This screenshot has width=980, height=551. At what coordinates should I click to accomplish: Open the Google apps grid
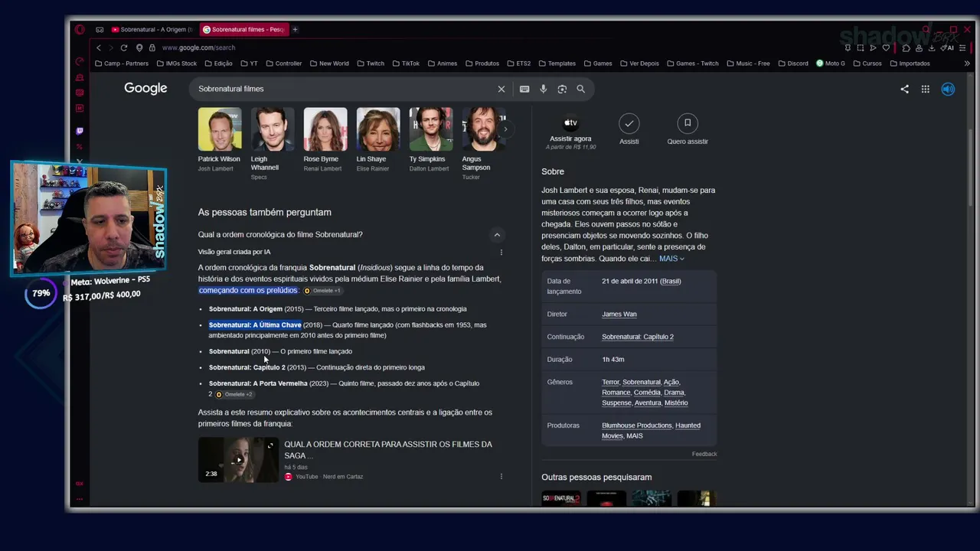point(926,89)
